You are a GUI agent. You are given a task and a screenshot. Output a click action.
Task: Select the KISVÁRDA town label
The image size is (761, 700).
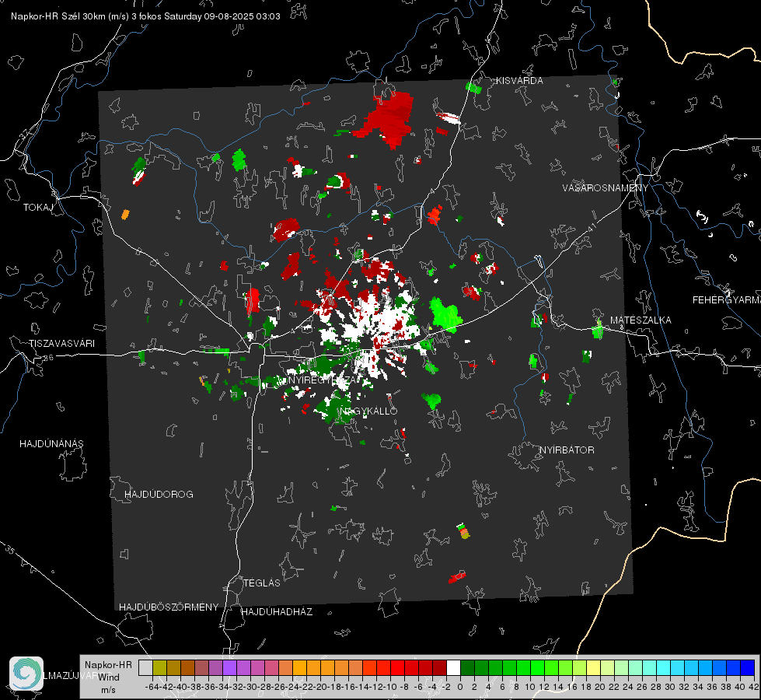tap(519, 81)
